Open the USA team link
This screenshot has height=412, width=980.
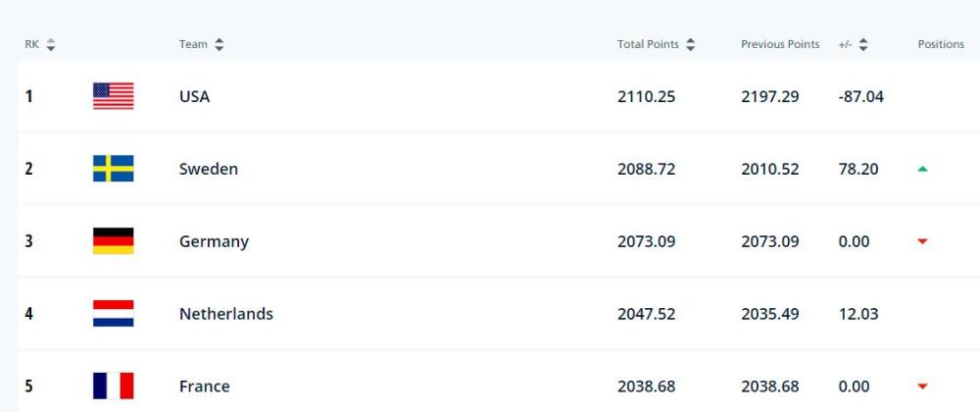pos(194,97)
